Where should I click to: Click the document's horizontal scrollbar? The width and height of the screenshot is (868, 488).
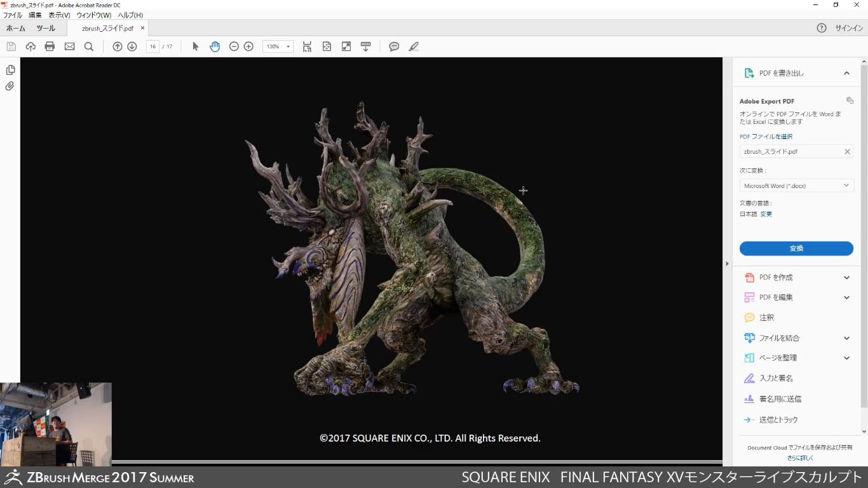[x=416, y=462]
